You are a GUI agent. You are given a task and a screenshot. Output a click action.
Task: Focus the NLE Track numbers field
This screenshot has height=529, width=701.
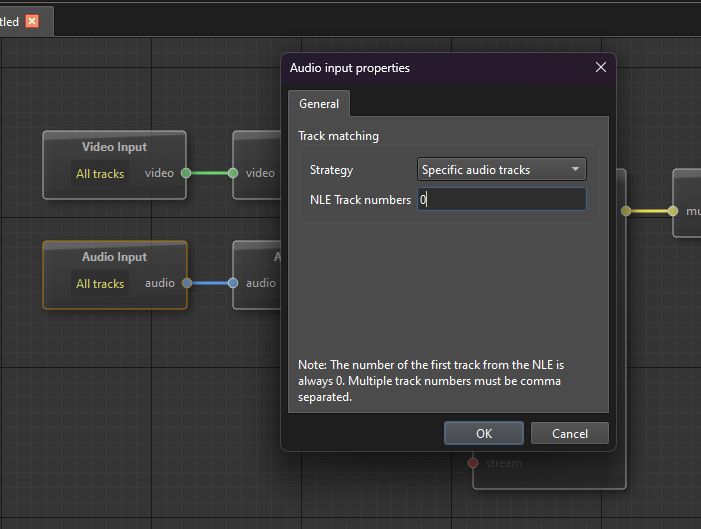click(x=501, y=200)
